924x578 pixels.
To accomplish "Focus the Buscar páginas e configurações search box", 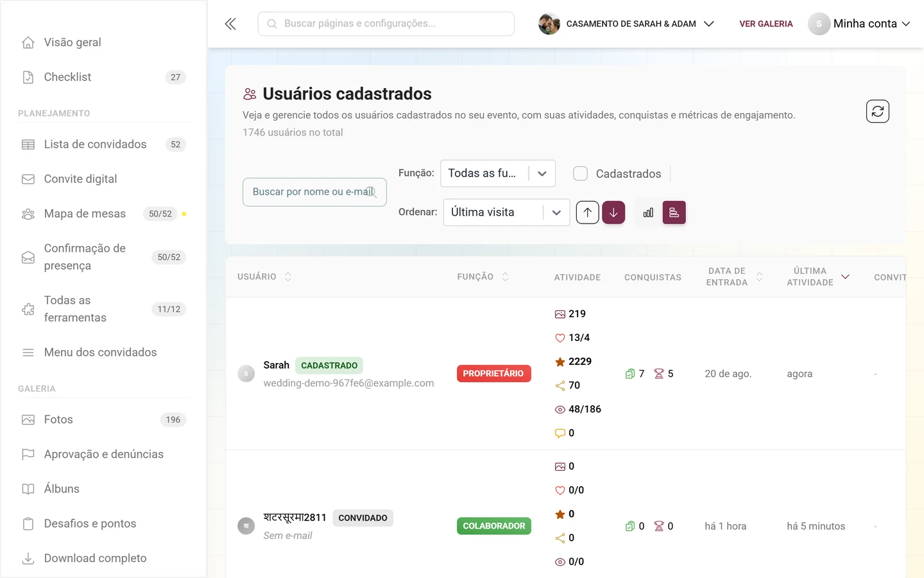I will tap(386, 24).
